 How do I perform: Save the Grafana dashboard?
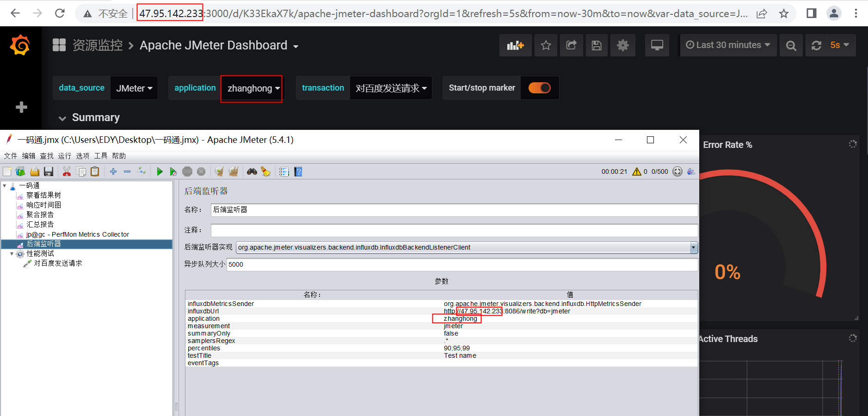[x=597, y=45]
